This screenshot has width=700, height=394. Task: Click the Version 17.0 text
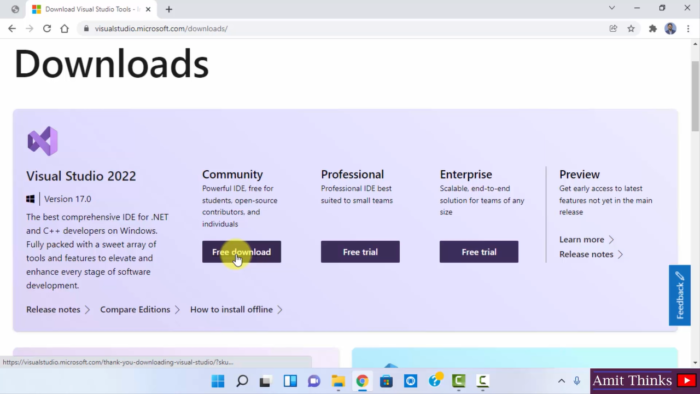(x=67, y=199)
